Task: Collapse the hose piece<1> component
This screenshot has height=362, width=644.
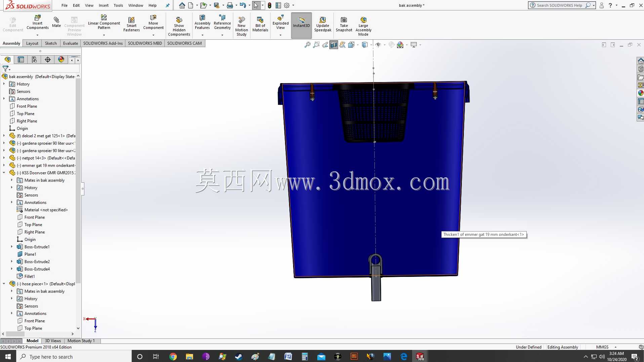Action: click(4, 284)
